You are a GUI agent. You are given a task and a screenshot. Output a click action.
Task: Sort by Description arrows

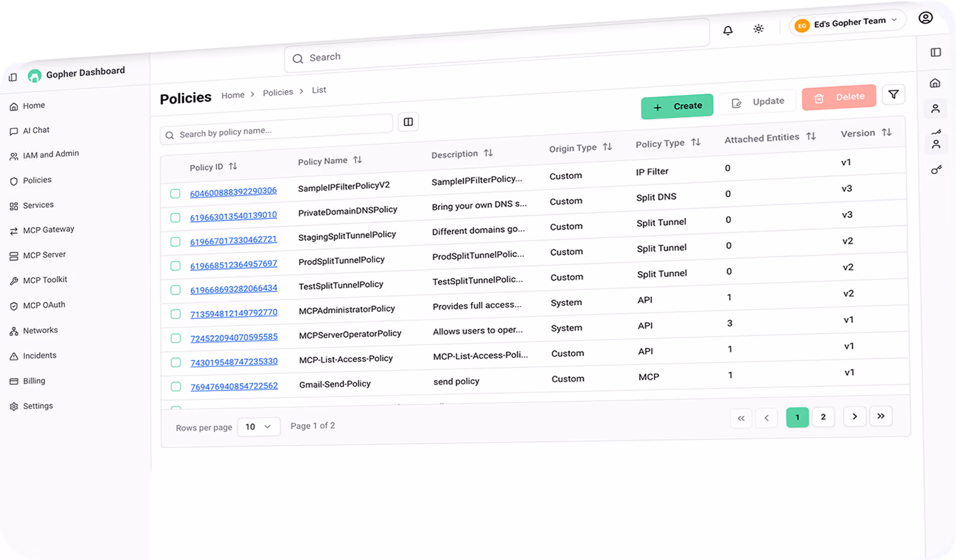[x=488, y=153]
